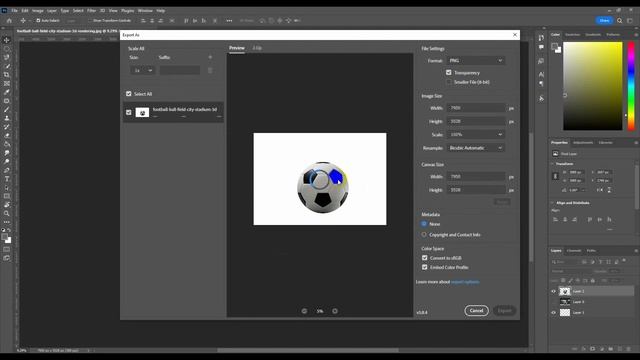Add a scale size with plus icon

[x=210, y=57]
